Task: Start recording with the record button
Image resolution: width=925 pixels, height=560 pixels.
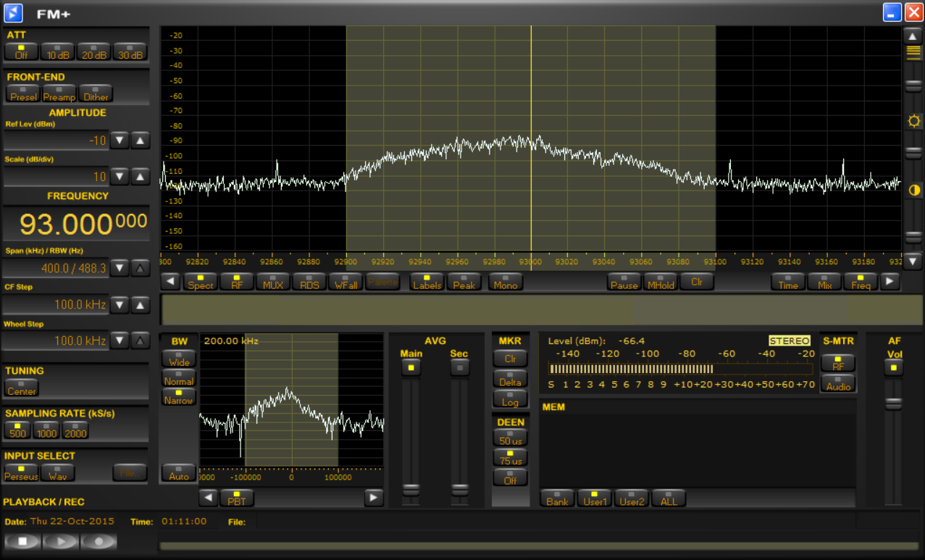Action: [x=99, y=541]
